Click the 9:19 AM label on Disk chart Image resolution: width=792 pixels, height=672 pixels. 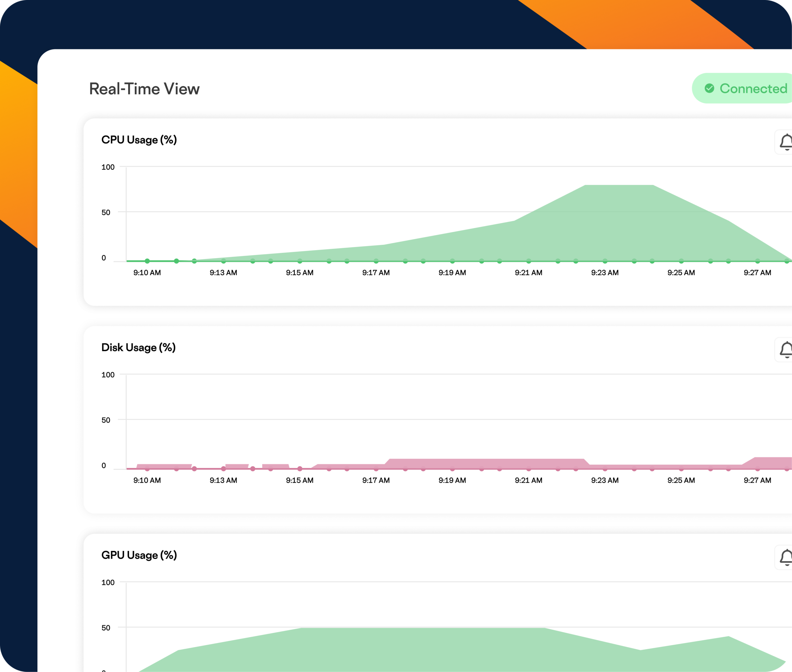452,480
